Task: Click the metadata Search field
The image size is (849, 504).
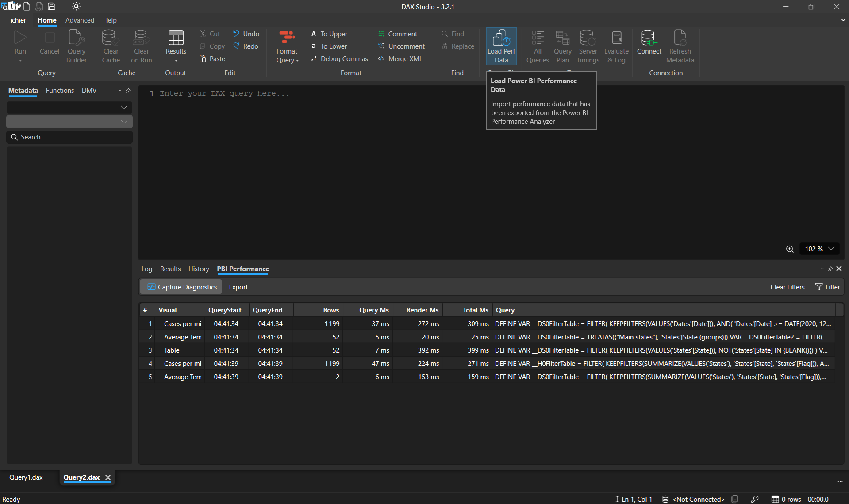Action: pos(69,137)
